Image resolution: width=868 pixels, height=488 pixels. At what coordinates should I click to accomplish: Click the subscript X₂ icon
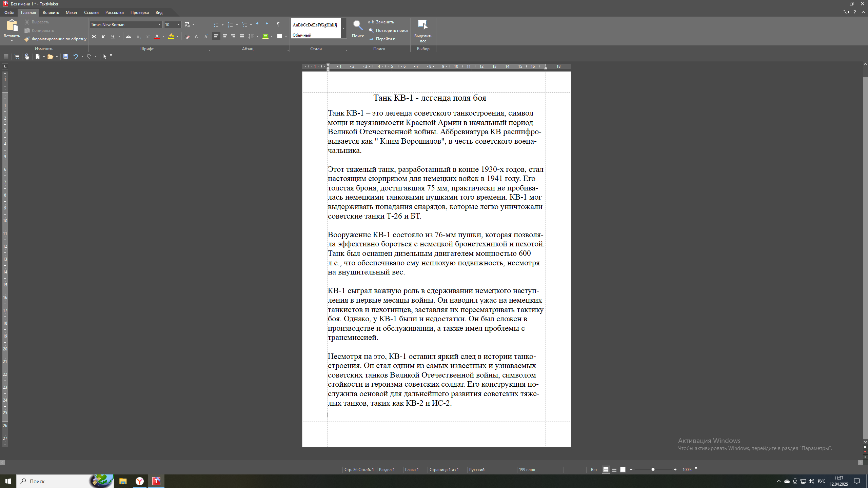[138, 37]
